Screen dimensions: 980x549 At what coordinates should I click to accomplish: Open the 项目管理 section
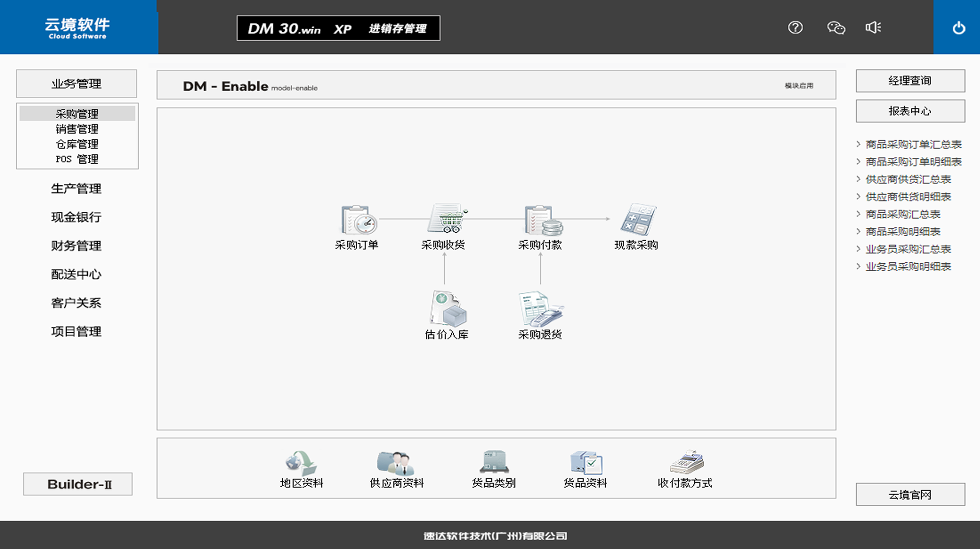click(76, 331)
